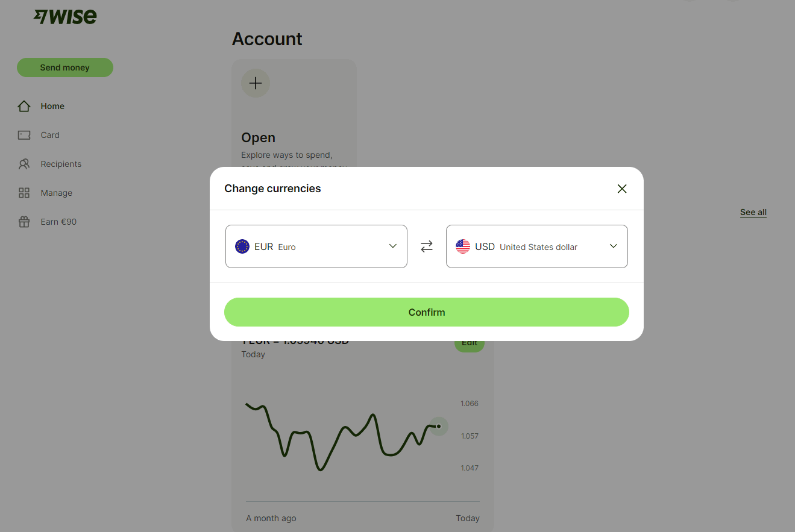This screenshot has width=795, height=532.
Task: Select the Card icon in sidebar
Action: 24,135
